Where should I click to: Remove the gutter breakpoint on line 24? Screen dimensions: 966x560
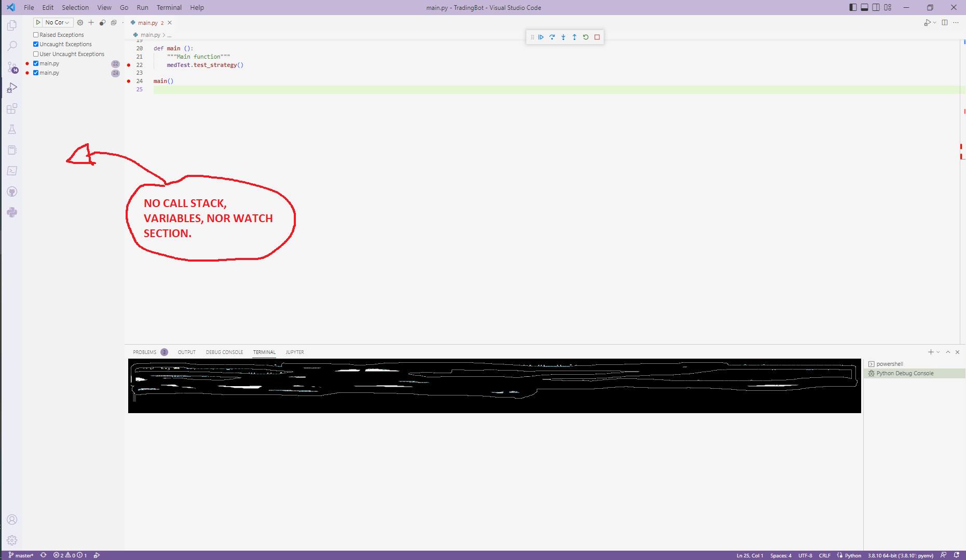(129, 81)
